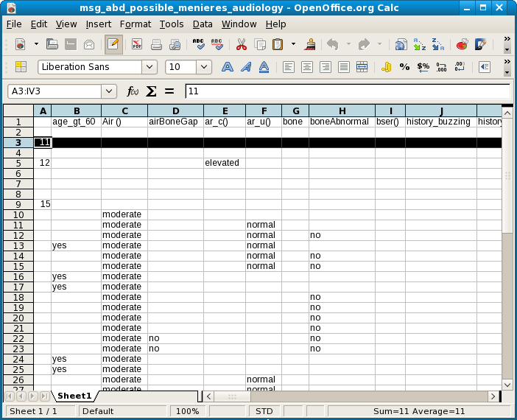
Task: Click the Sort Ascending icon
Action: (x=419, y=45)
